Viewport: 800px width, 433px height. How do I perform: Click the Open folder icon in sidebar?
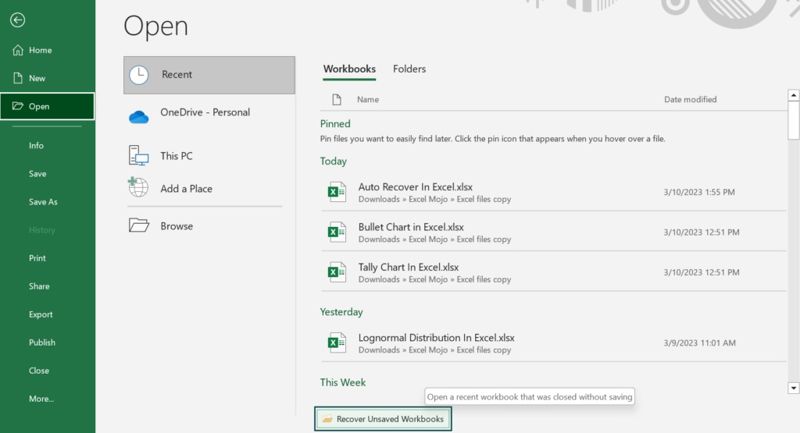[18, 106]
